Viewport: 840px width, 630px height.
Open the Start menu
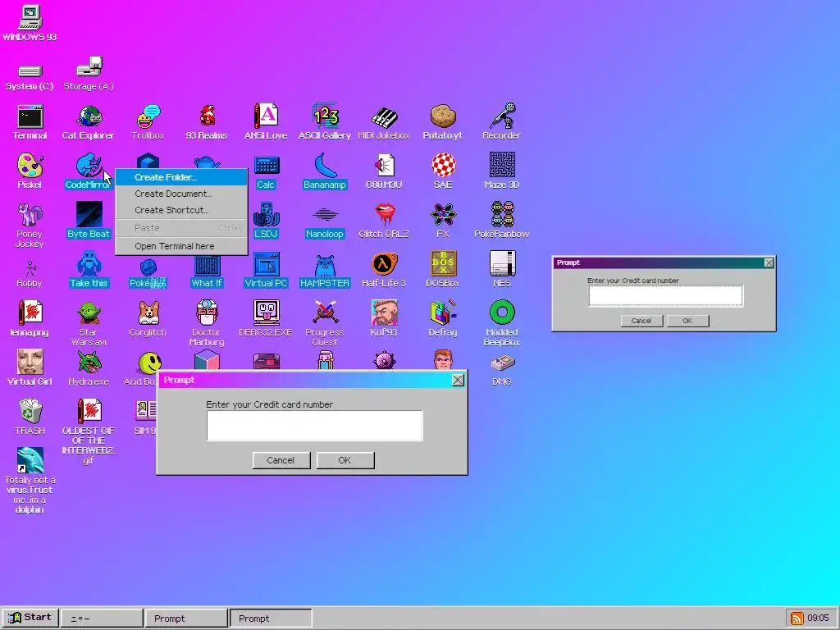click(x=30, y=618)
